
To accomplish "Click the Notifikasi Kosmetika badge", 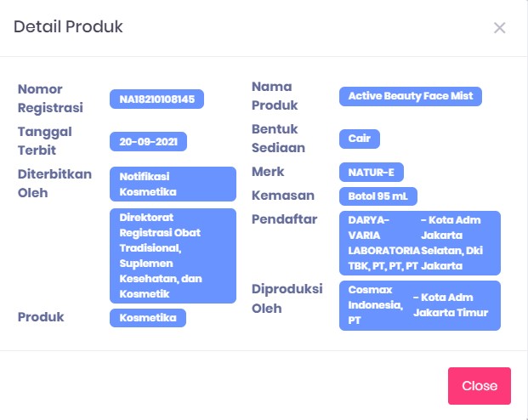I will point(173,184).
